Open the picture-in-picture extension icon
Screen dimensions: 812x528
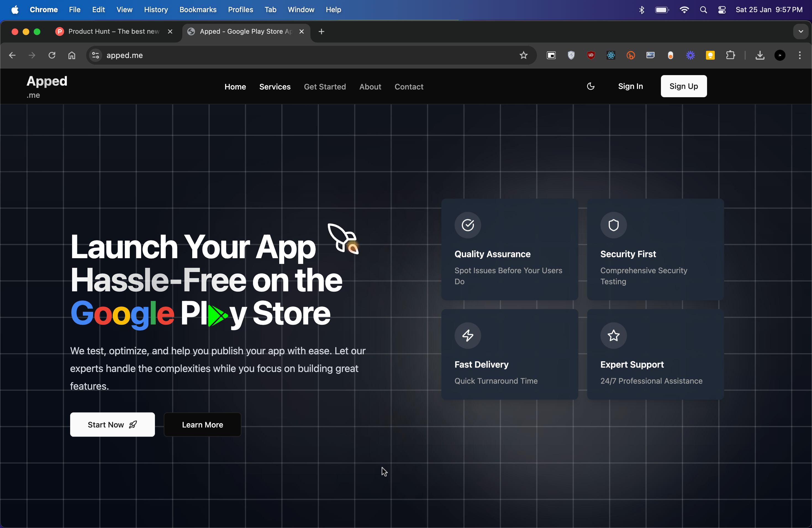click(x=551, y=55)
